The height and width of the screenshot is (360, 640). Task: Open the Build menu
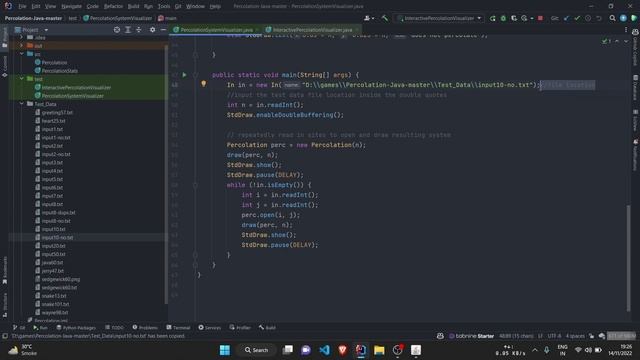[x=133, y=6]
